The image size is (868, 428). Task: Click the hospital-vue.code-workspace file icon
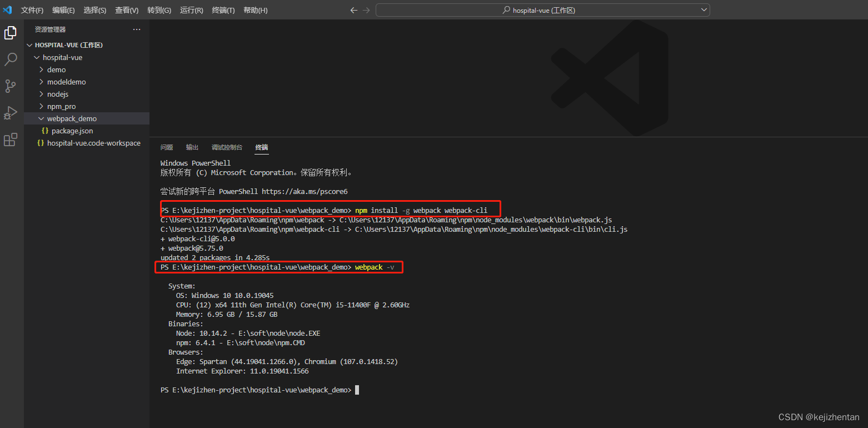click(x=41, y=143)
